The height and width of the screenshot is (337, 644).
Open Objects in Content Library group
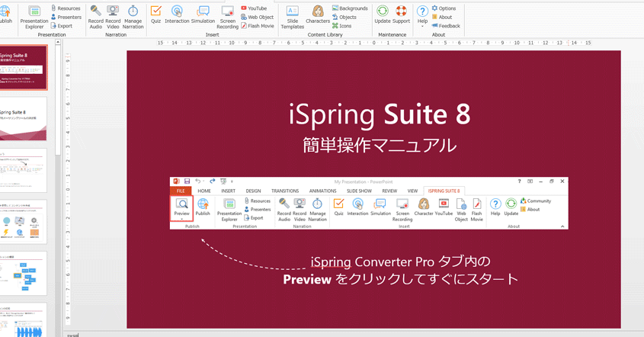click(x=344, y=17)
